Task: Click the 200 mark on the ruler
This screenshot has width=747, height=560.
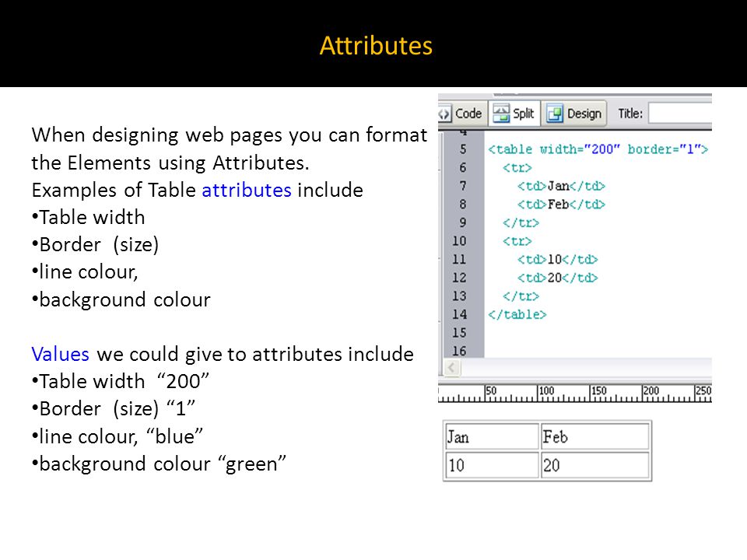Action: pos(651,391)
